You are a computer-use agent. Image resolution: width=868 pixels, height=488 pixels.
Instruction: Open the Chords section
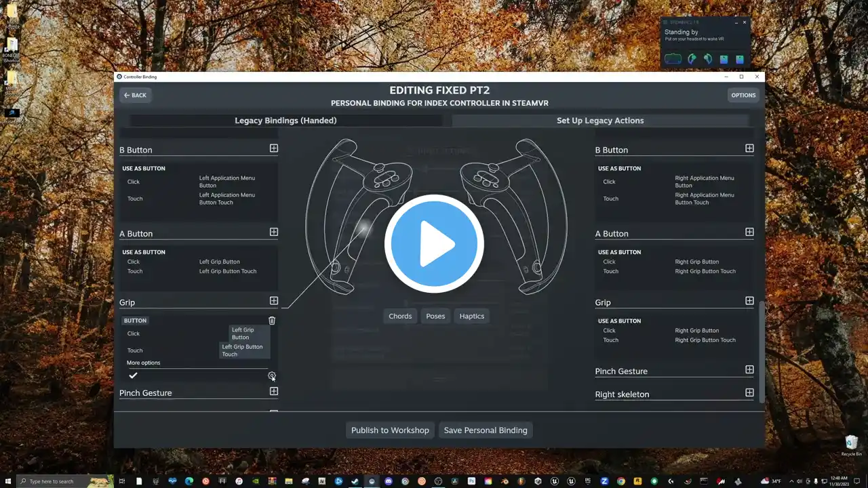(x=400, y=316)
